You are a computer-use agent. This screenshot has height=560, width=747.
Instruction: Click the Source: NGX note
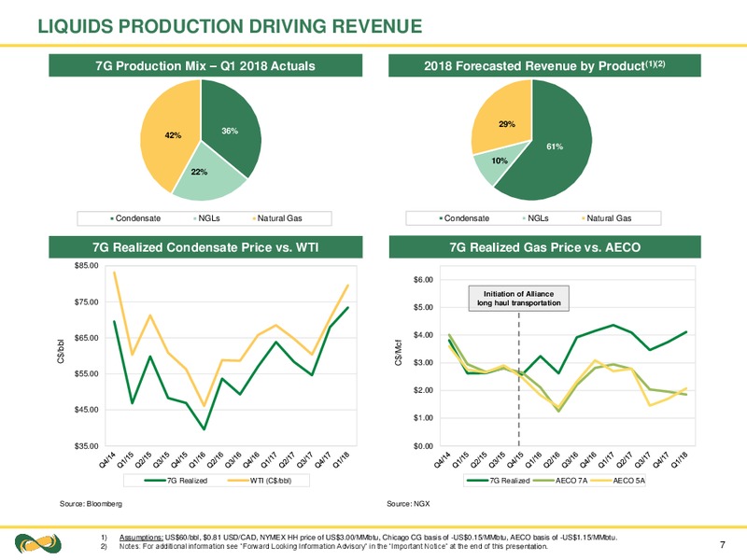click(408, 504)
